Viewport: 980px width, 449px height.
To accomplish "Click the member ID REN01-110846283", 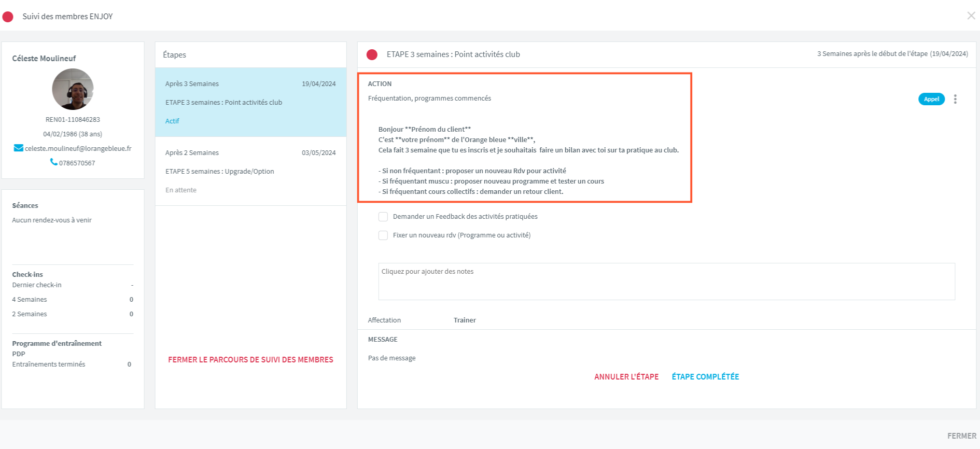I will pos(73,119).
